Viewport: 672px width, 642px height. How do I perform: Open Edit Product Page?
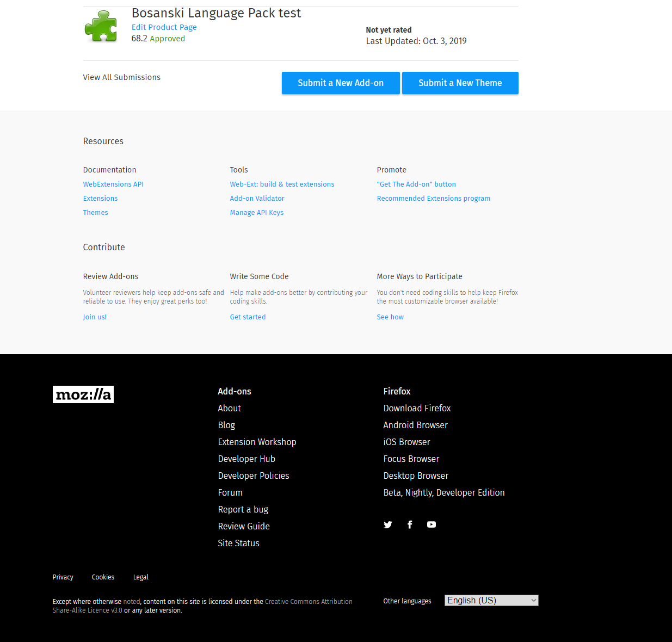[164, 27]
